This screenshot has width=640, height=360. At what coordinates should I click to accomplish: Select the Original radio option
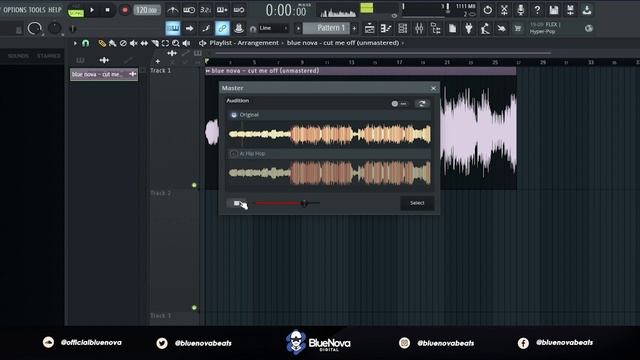point(234,115)
